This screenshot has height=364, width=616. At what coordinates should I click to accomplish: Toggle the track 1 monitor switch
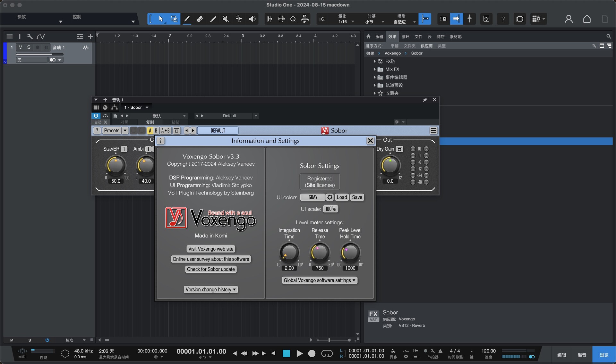tap(46, 47)
